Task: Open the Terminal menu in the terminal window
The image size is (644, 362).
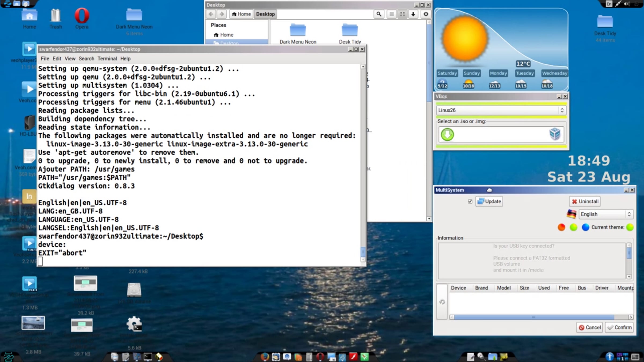Action: coord(107,58)
